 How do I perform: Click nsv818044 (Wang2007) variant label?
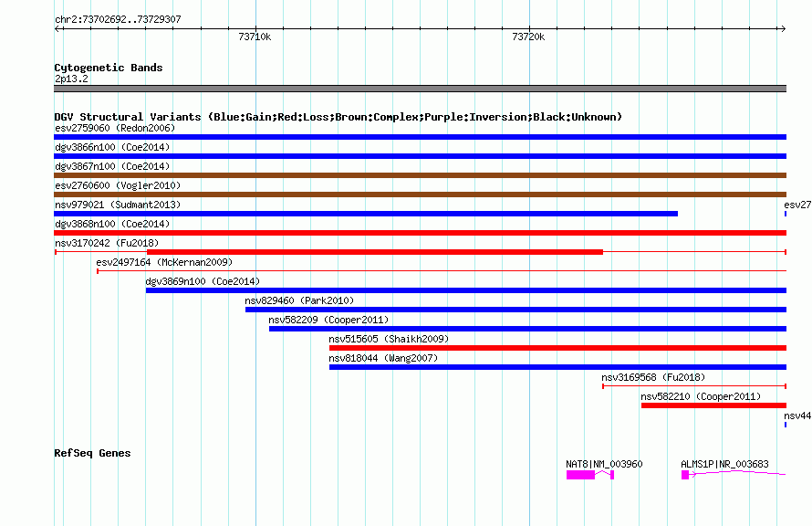tap(383, 358)
